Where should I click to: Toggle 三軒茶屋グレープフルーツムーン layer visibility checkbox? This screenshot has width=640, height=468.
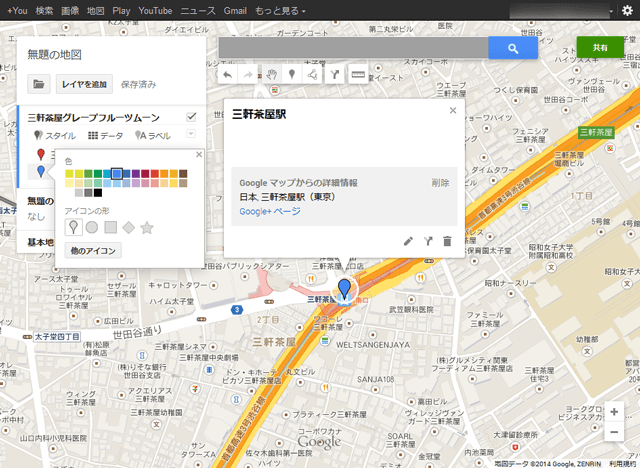tap(191, 117)
